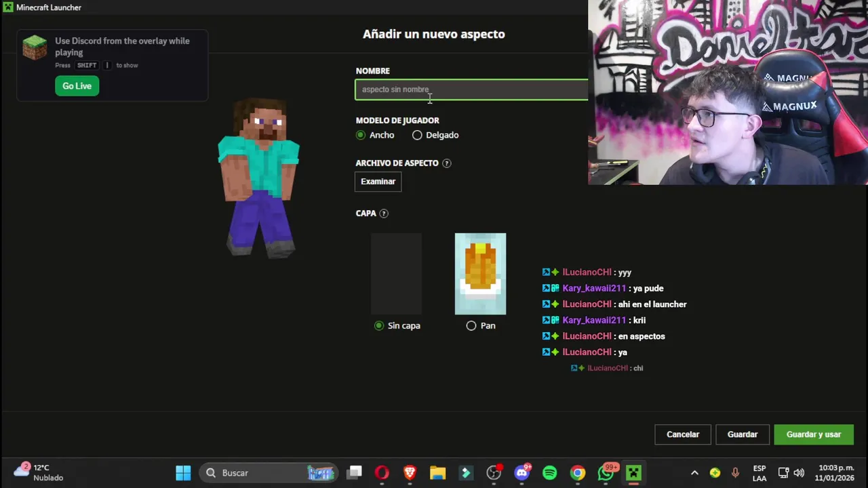Click chat message 'en aspectos'
This screenshot has height=488, width=868.
point(642,336)
